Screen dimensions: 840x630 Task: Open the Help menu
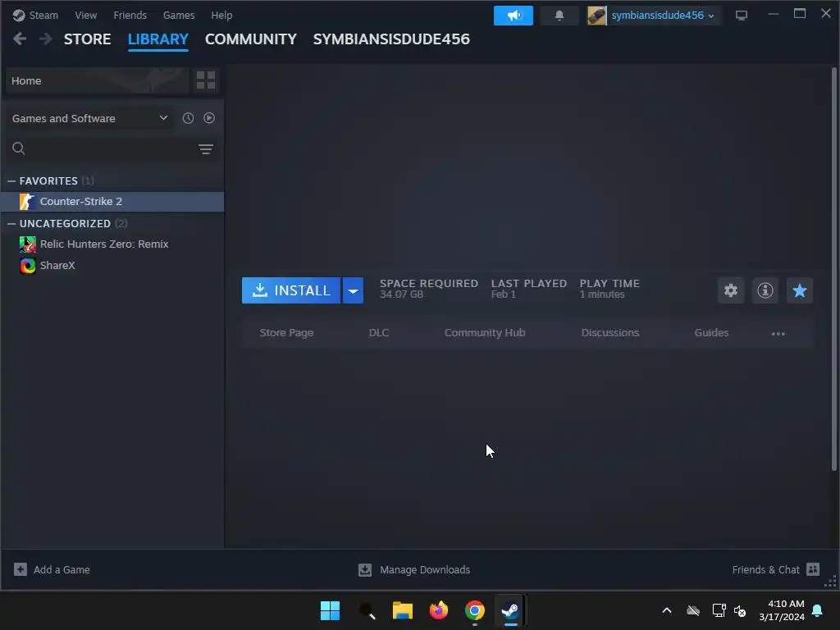[221, 15]
